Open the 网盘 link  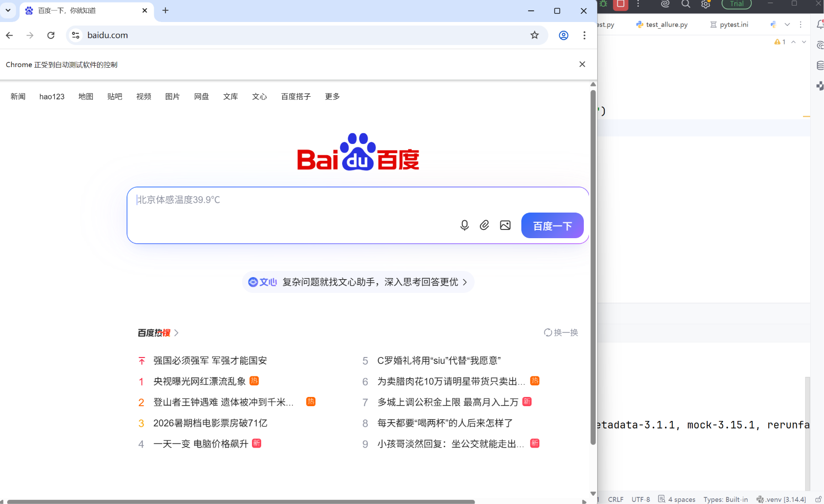tap(202, 96)
